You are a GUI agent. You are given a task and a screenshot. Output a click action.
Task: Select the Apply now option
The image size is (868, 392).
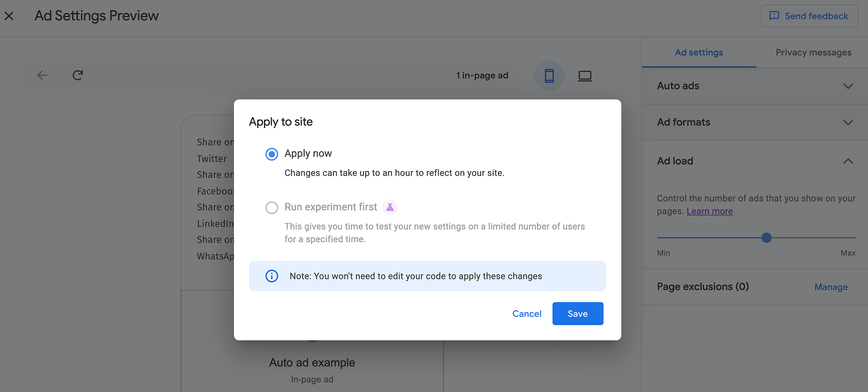pos(271,154)
